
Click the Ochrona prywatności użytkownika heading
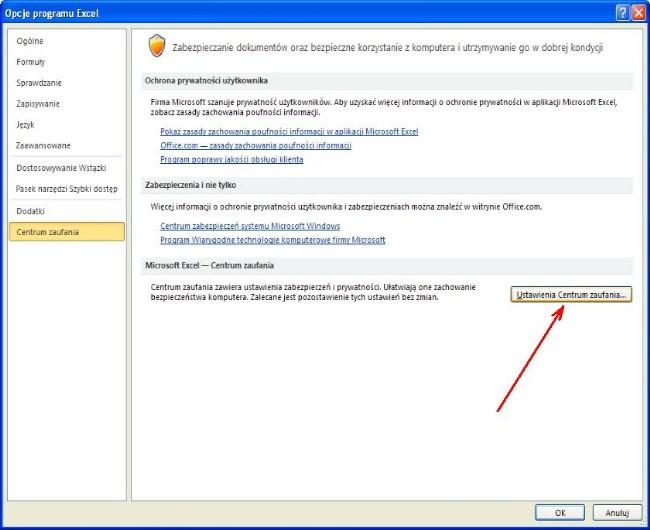point(206,81)
